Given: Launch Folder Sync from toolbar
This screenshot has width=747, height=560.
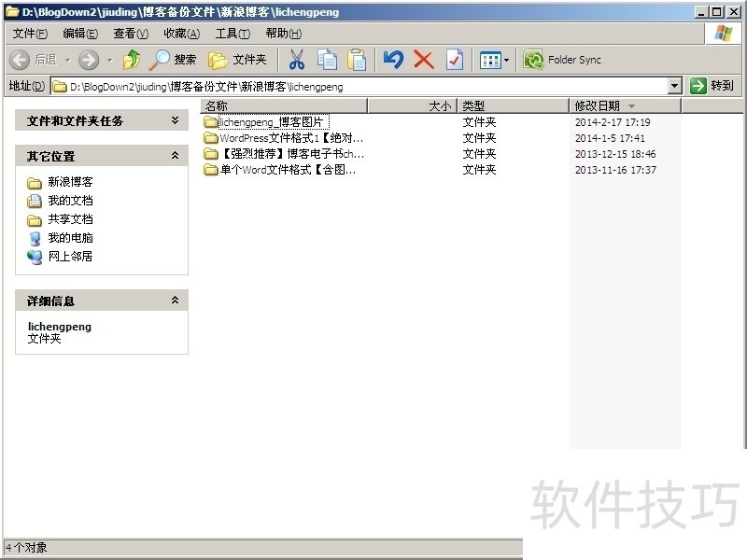Looking at the screenshot, I should point(562,60).
